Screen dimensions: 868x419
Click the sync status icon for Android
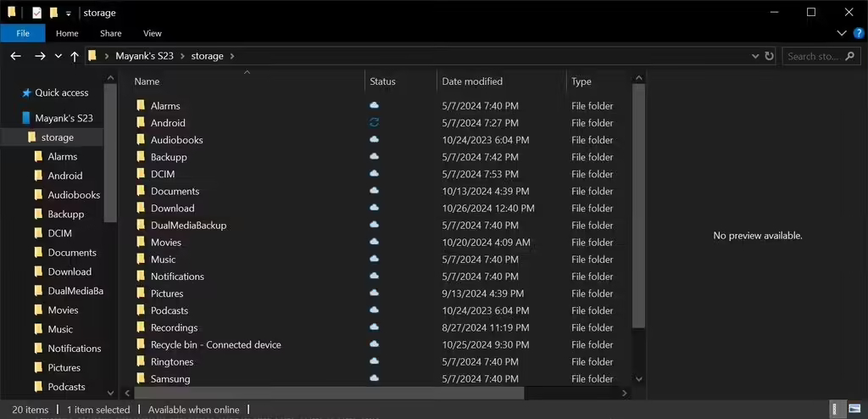(374, 122)
